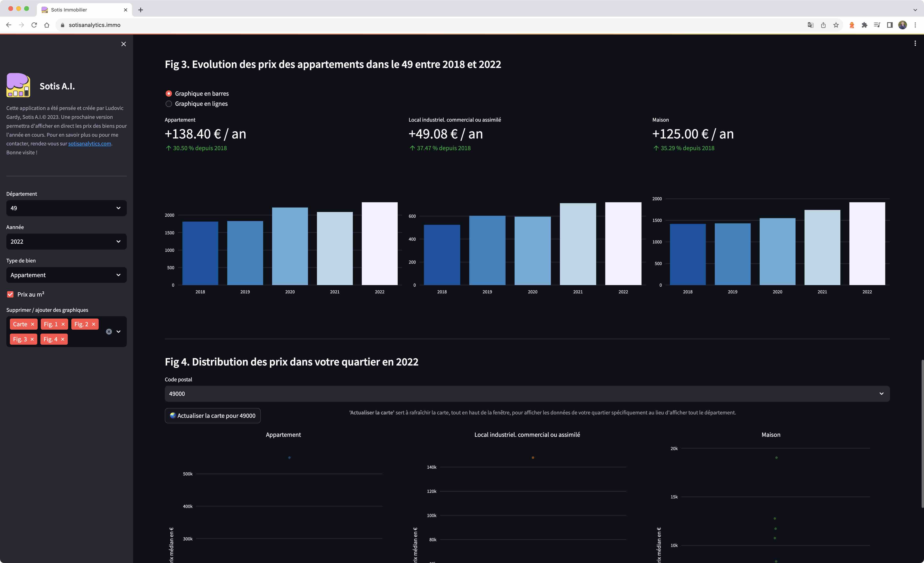This screenshot has height=563, width=924.
Task: Click Actualiser la carte pour 49000 button
Action: (x=212, y=416)
